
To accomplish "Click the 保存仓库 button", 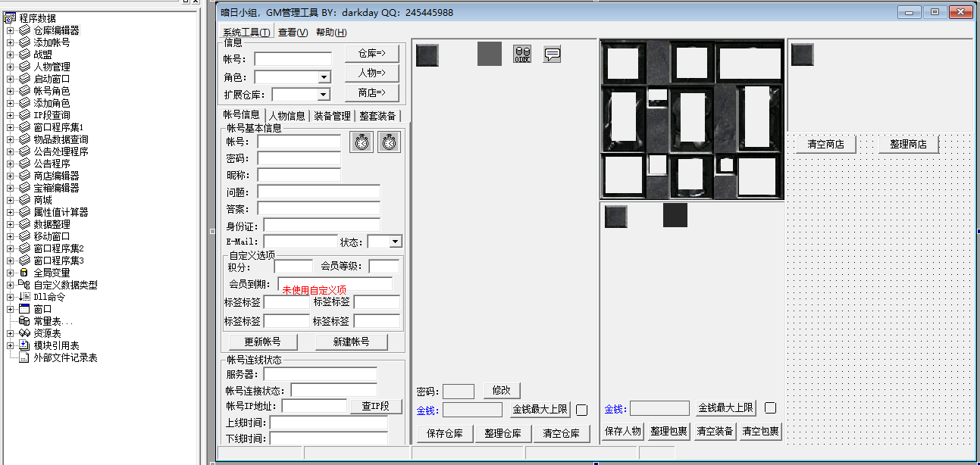I will 445,433.
